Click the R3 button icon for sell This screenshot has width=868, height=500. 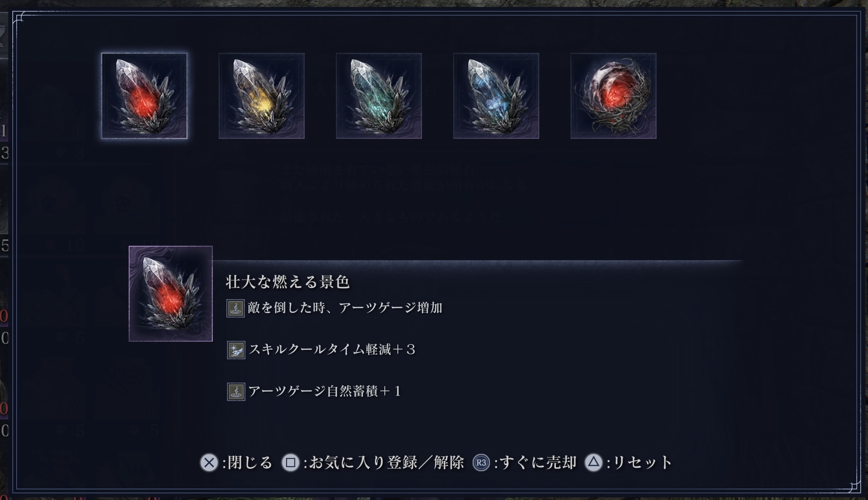pos(481,462)
